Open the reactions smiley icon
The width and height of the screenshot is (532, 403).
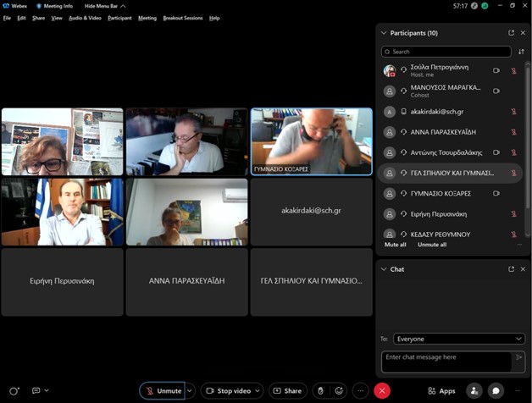[x=340, y=390]
